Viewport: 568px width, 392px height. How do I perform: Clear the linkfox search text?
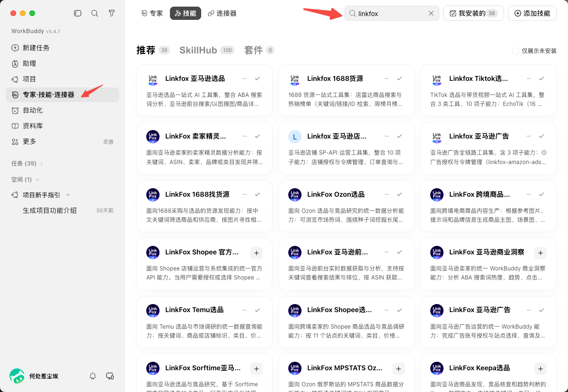[x=431, y=13]
